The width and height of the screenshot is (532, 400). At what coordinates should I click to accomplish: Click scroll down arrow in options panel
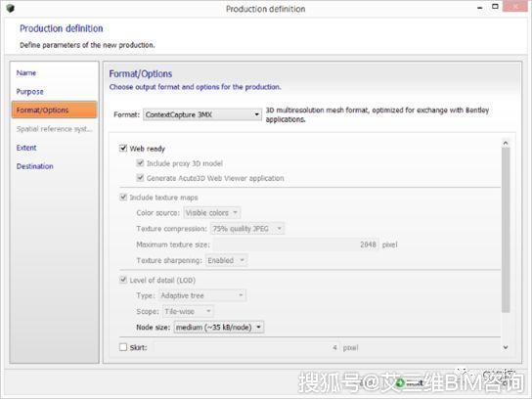(506, 347)
